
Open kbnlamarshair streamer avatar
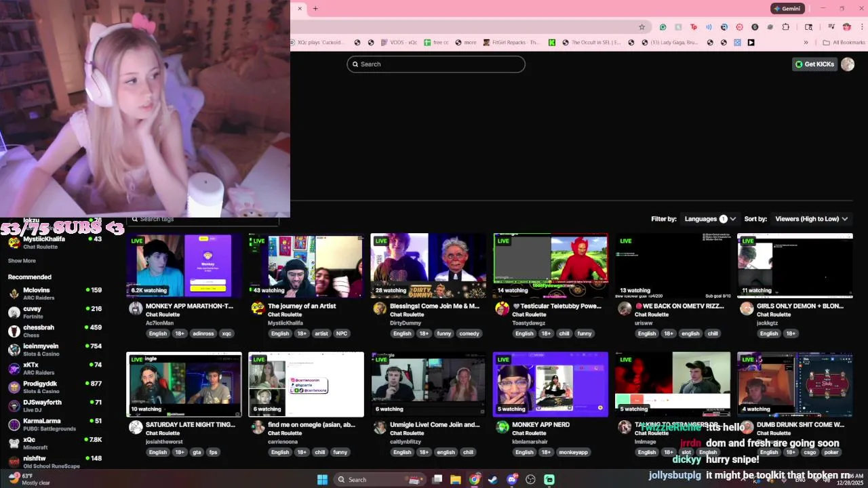click(502, 427)
